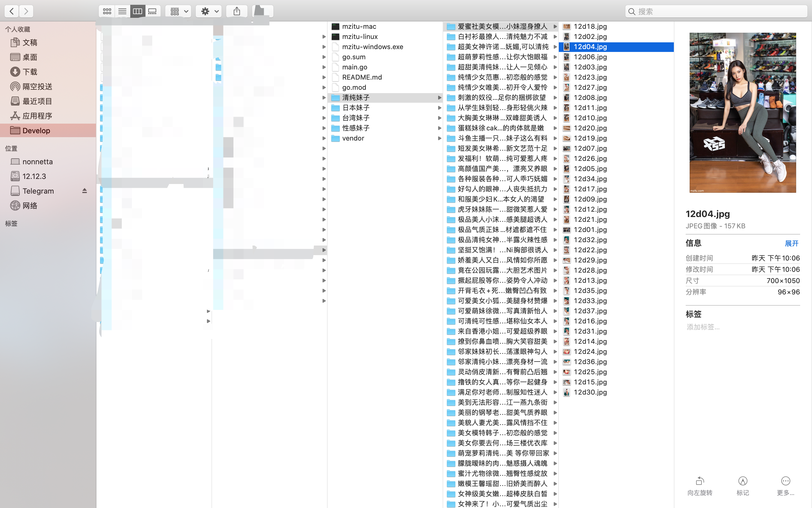Open 应用程序 in the sidebar
This screenshot has height=508, width=812.
48,116
